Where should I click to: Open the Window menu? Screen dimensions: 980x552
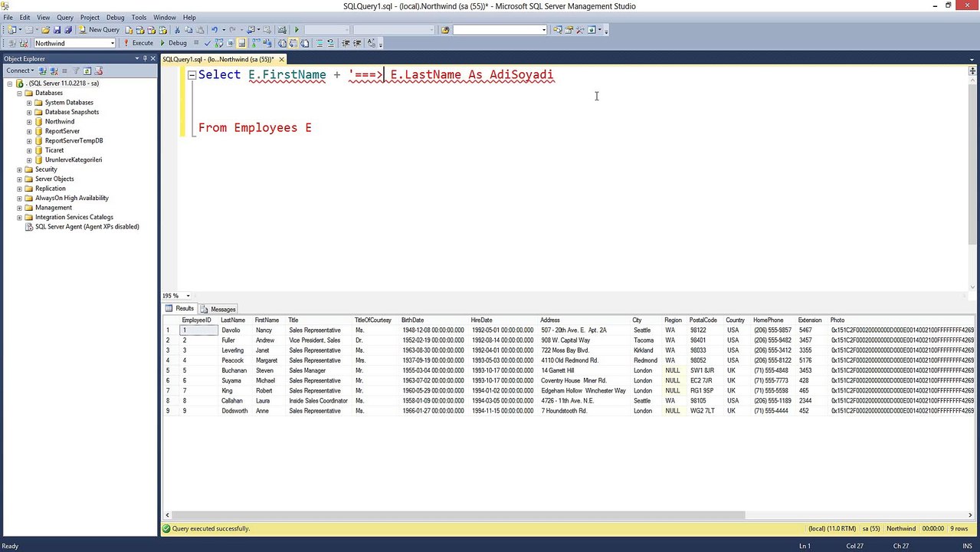165,17
